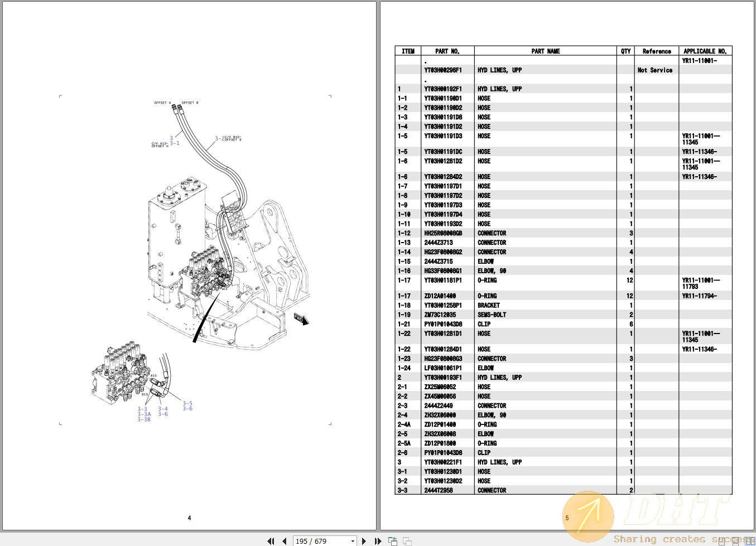This screenshot has width=756, height=546.
Task: Click the 3-4 callout in diagram
Action: click(163, 409)
